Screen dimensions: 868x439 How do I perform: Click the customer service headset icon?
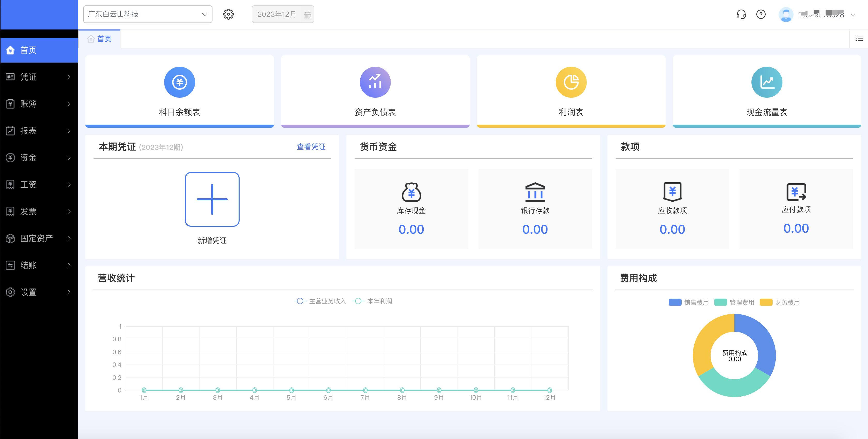coord(741,14)
